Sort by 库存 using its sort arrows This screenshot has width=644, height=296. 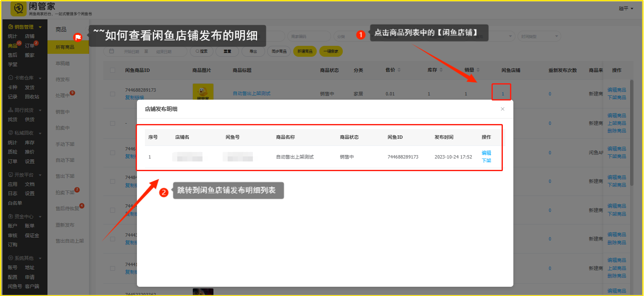coord(441,70)
